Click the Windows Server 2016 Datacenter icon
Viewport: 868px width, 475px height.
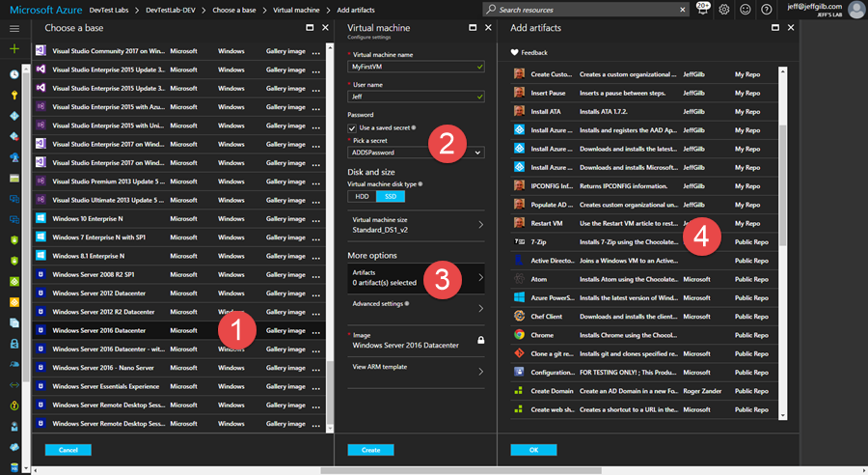tap(41, 330)
